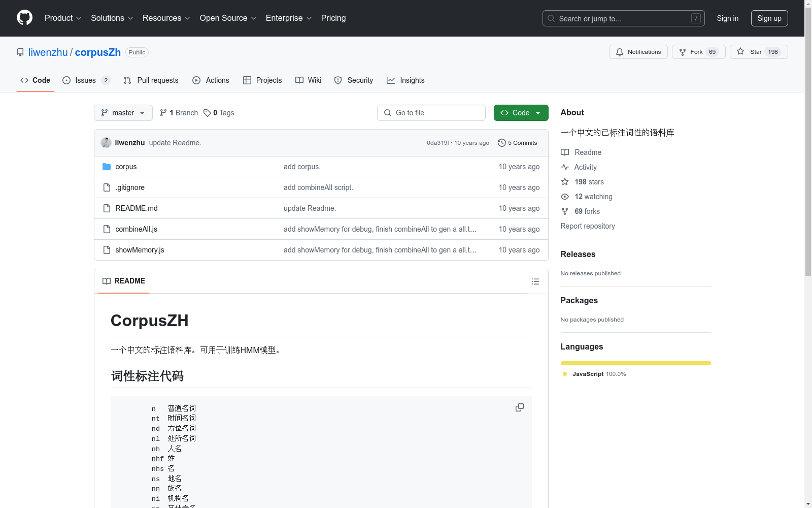Click the eye icon beside 12 watching
The height and width of the screenshot is (508, 812).
(x=565, y=197)
